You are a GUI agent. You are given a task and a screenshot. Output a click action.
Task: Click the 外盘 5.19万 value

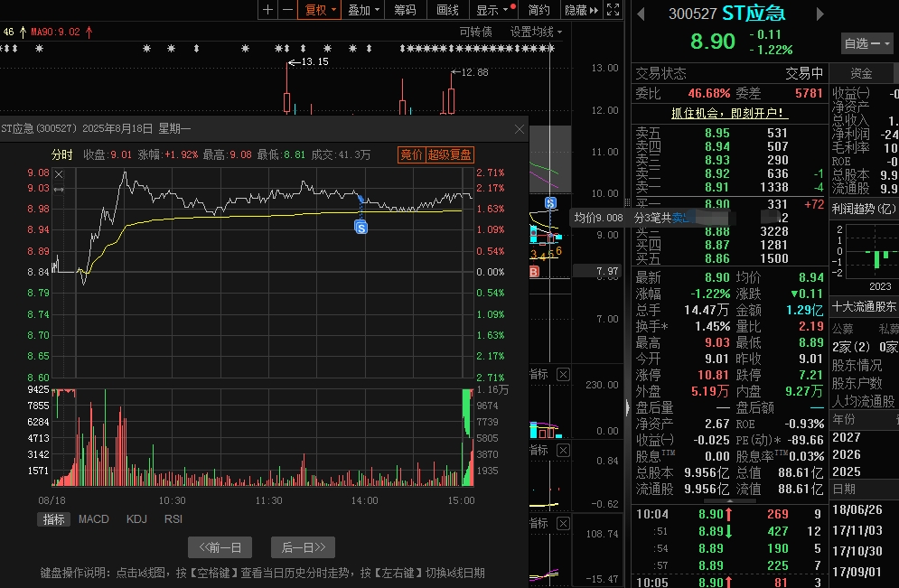710,391
